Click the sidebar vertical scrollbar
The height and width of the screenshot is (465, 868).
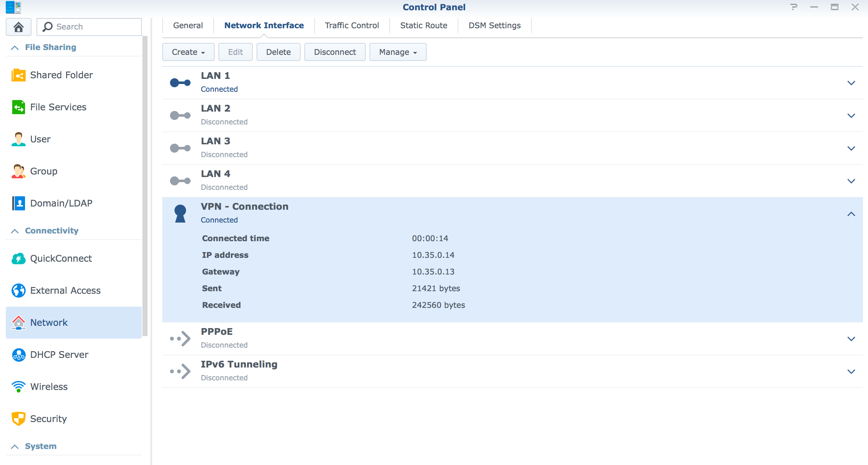145,185
